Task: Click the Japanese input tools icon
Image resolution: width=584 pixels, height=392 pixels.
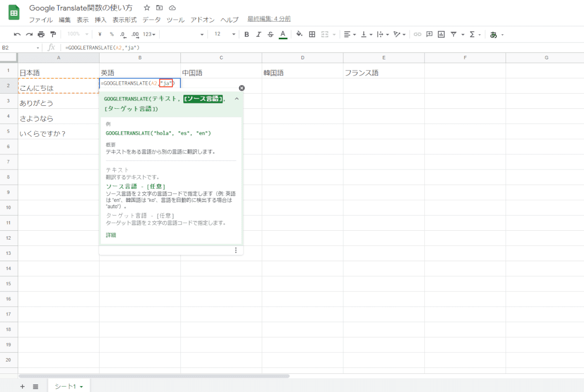Action: [493, 35]
